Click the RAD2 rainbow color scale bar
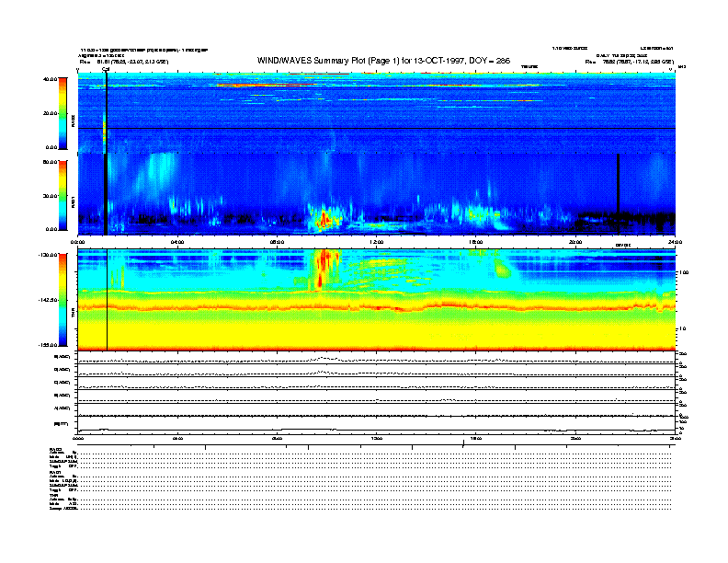The image size is (728, 563). pyautogui.click(x=63, y=114)
